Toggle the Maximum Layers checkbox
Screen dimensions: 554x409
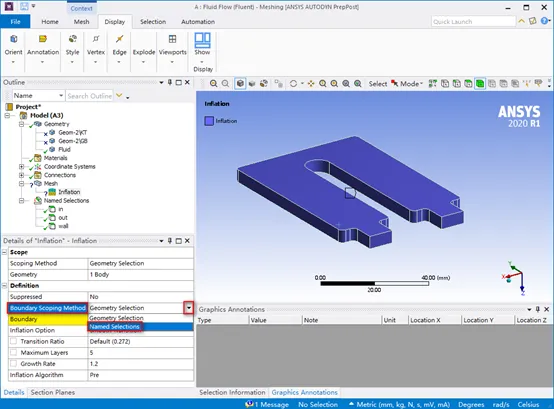tap(13, 352)
